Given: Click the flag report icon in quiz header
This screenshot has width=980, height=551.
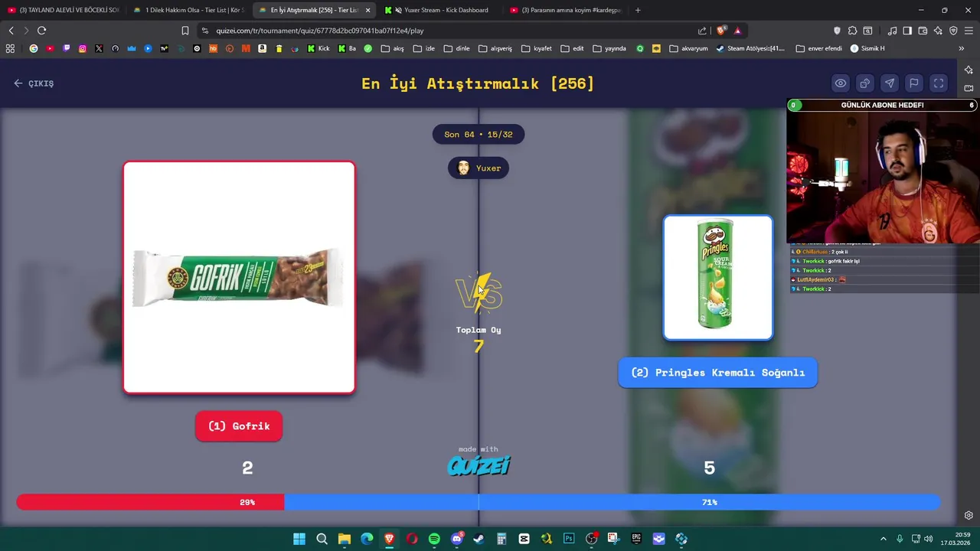Looking at the screenshot, I should click(914, 83).
